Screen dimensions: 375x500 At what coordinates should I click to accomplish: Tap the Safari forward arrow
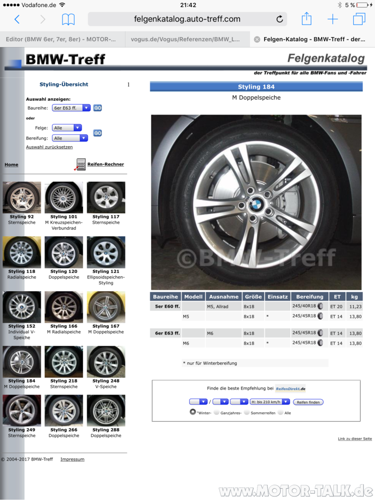[42, 19]
